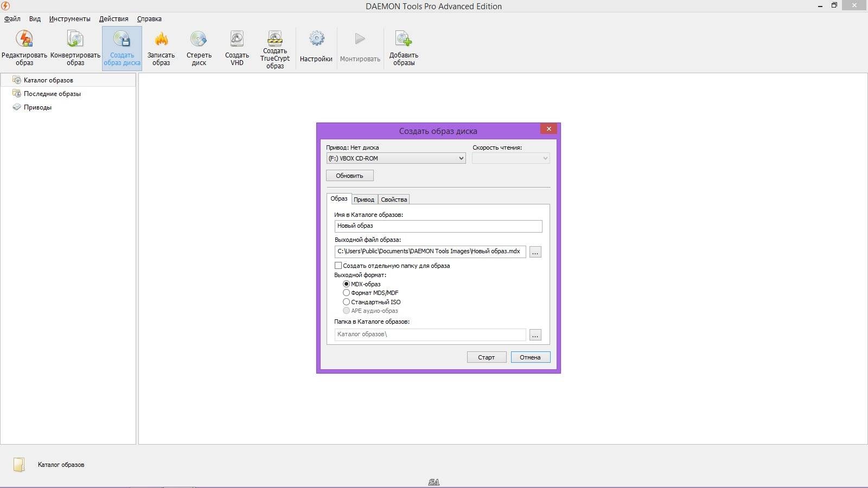The image size is (868, 488).
Task: Close the Создать образ диска dialog
Action: (549, 129)
